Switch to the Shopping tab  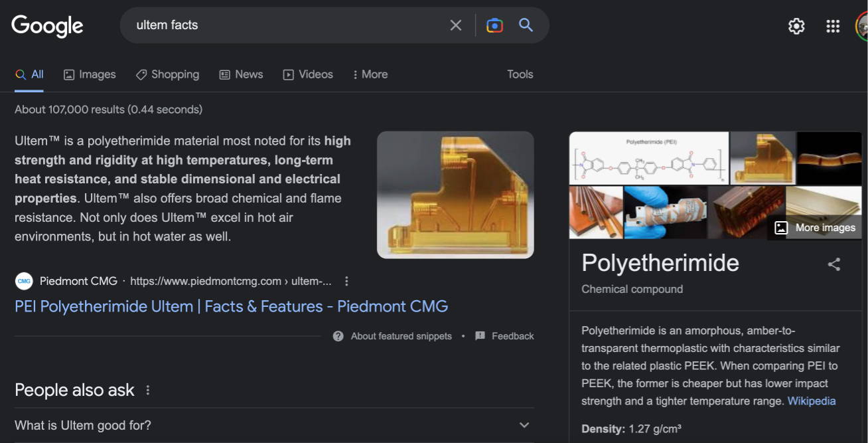(x=167, y=74)
